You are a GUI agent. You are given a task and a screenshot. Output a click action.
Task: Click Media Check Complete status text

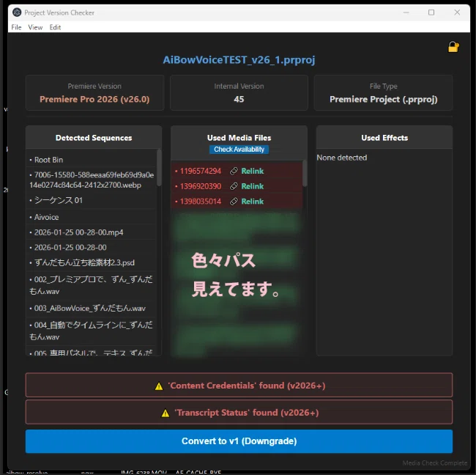click(435, 463)
